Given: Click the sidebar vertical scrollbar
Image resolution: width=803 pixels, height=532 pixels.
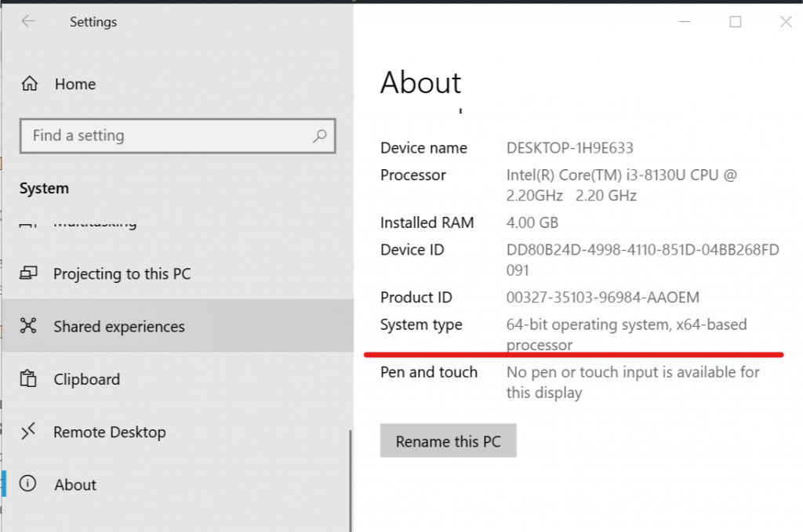Looking at the screenshot, I should (351, 480).
